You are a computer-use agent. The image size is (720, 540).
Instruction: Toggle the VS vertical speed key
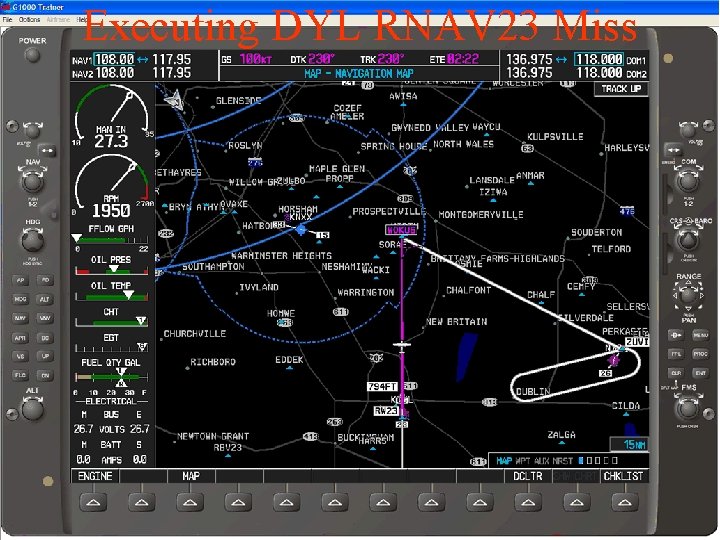[x=20, y=356]
